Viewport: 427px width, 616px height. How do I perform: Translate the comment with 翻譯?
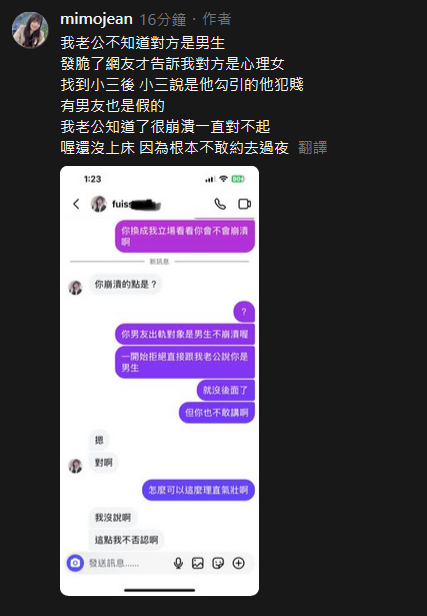[312, 148]
